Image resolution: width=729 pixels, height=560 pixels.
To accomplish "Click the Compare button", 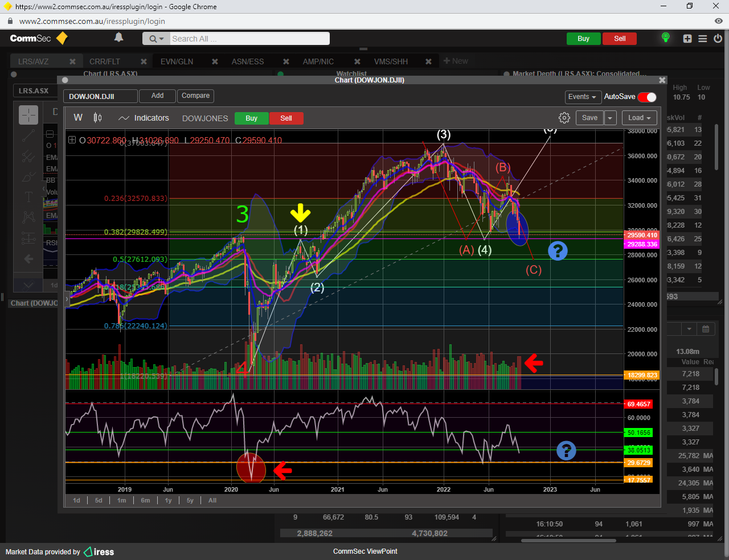I will click(195, 96).
